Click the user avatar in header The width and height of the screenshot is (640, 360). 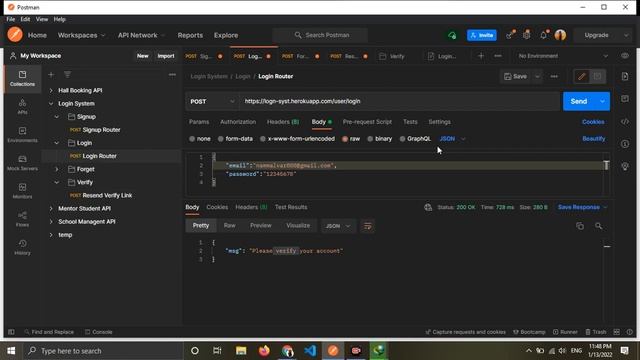pyautogui.click(x=560, y=35)
